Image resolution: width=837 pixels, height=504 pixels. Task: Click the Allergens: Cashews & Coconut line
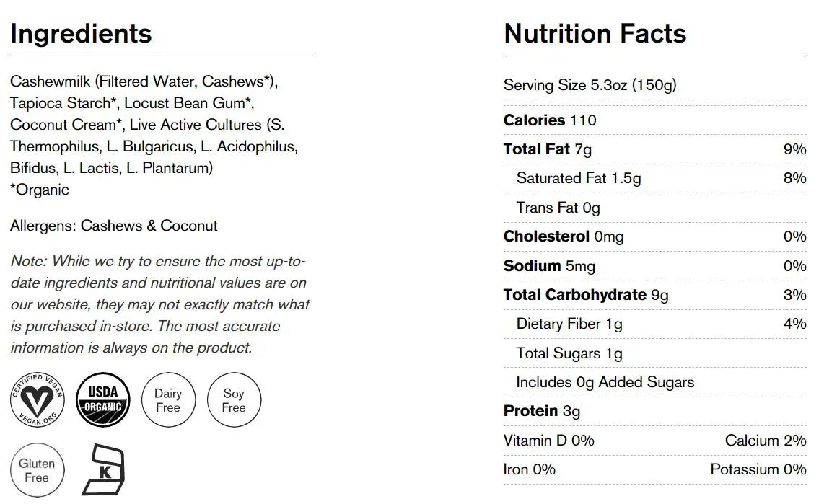coord(114,226)
